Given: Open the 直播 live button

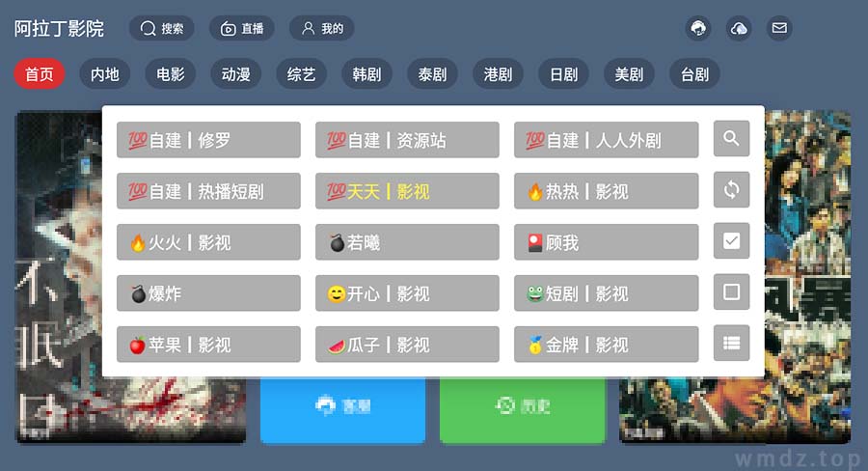Looking at the screenshot, I should point(242,28).
